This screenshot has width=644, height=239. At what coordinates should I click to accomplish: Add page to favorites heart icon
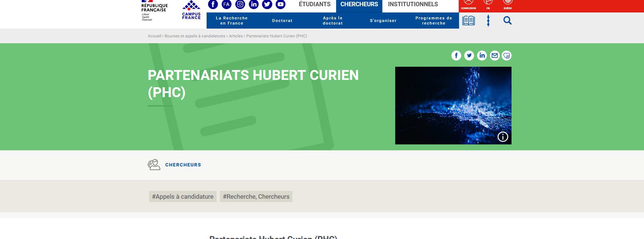point(507,55)
